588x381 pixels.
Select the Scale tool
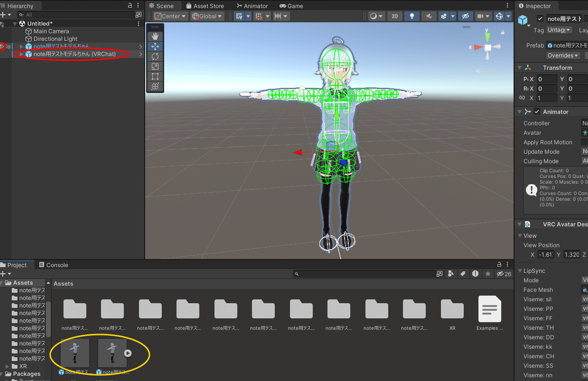(x=155, y=66)
